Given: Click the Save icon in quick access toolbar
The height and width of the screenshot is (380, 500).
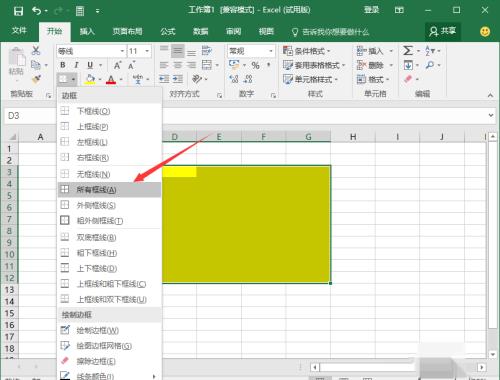Looking at the screenshot, I should [x=18, y=11].
